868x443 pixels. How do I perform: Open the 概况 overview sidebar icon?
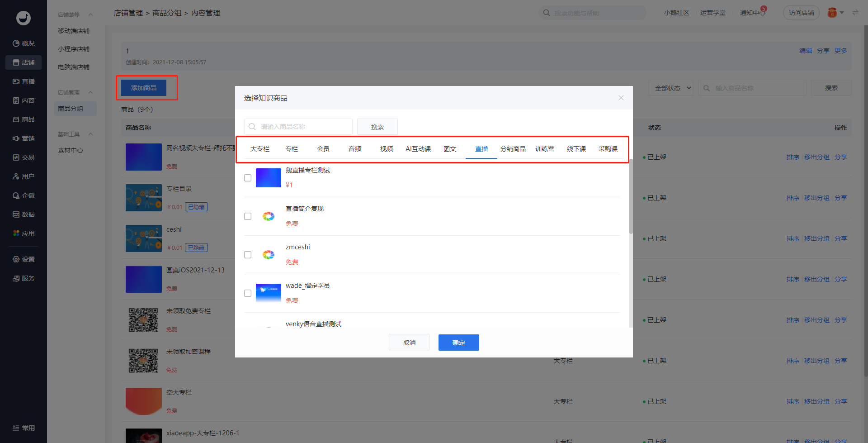[24, 43]
